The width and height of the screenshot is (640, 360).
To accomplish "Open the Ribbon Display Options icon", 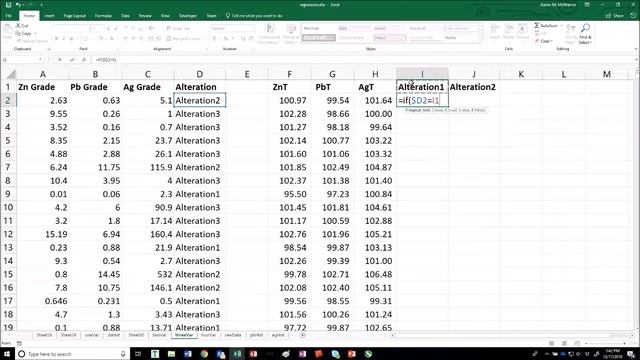I will point(587,5).
